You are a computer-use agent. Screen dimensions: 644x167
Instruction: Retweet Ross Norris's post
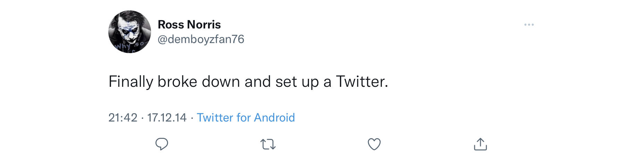tap(268, 144)
